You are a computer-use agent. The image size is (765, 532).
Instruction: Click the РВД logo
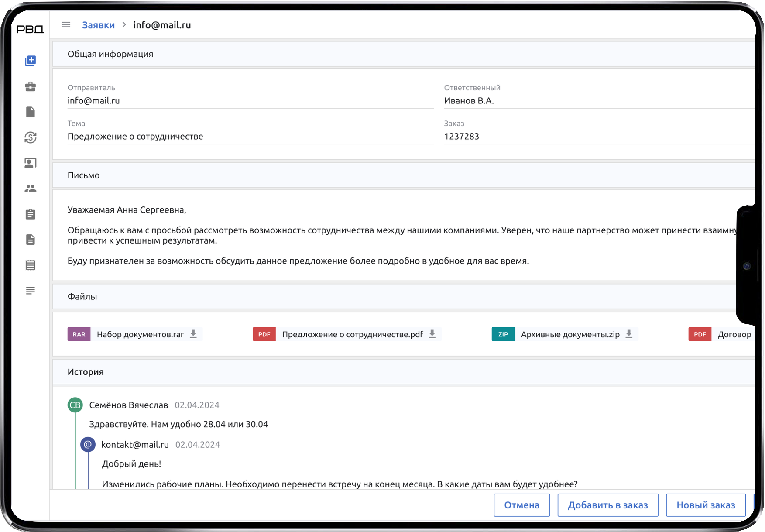tap(29, 29)
